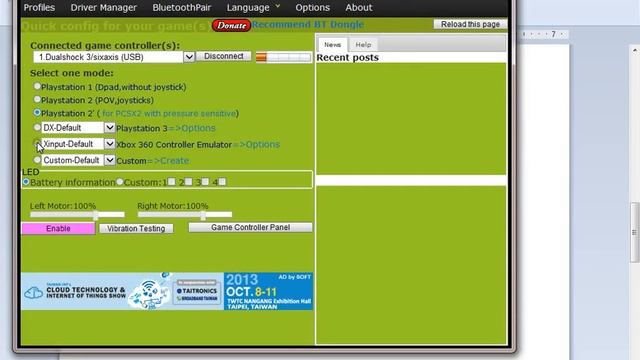Click the red Donate button
This screenshot has width=640, height=360.
[x=231, y=25]
